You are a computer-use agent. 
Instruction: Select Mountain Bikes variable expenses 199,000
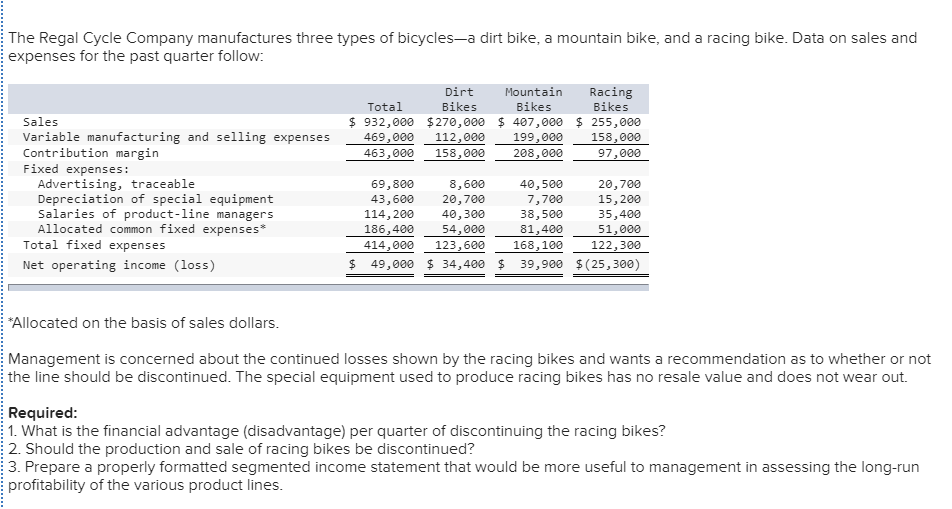tap(538, 137)
